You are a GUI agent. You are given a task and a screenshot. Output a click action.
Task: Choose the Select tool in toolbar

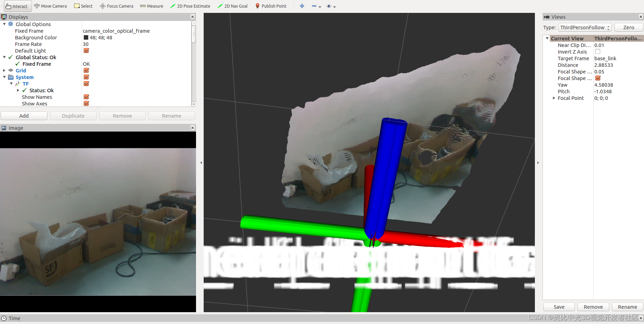(x=83, y=6)
